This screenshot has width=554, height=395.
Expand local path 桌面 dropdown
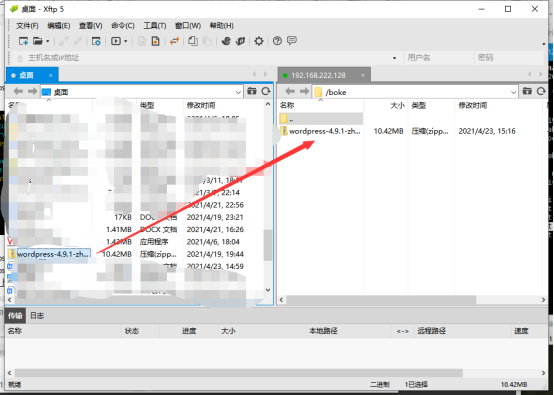[238, 93]
